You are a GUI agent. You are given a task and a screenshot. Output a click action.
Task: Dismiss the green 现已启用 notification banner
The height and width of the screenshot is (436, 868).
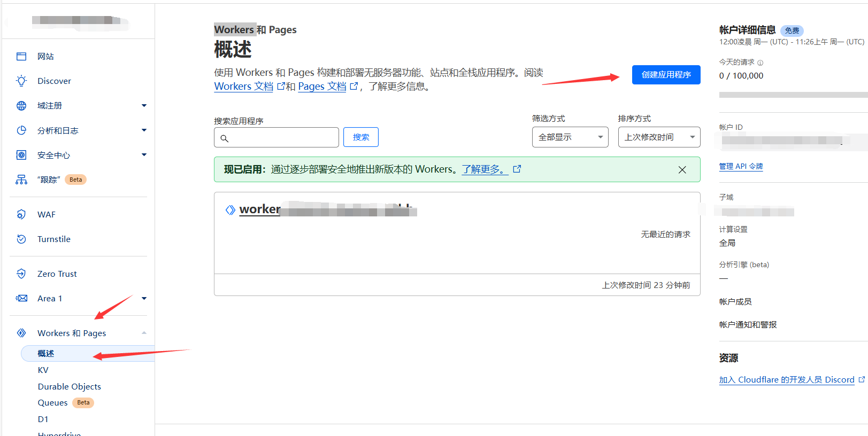(x=682, y=170)
